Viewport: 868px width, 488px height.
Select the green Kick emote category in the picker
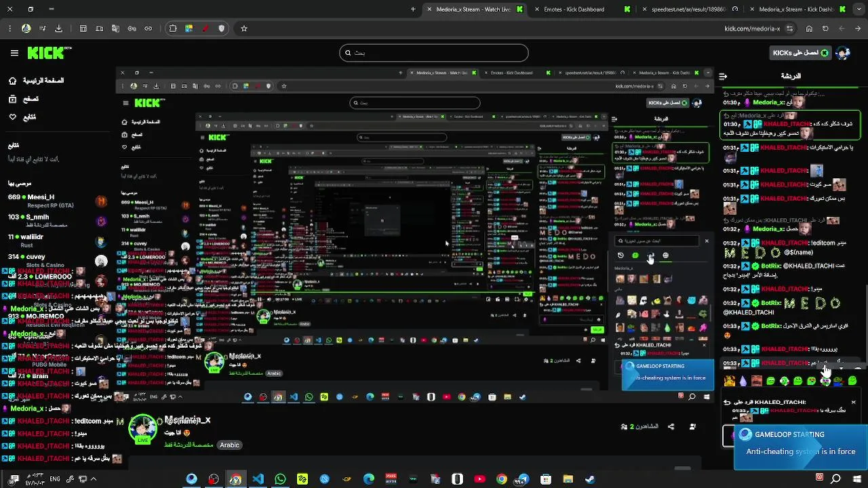coord(635,256)
